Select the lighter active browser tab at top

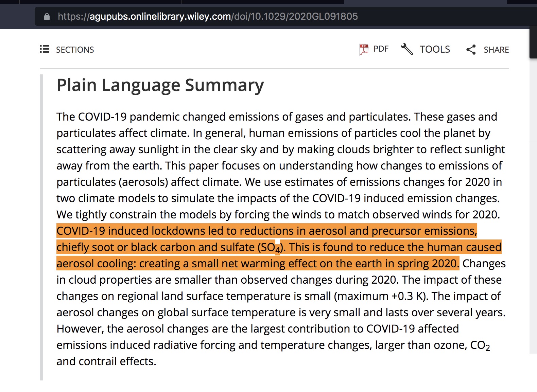click(x=425, y=2)
